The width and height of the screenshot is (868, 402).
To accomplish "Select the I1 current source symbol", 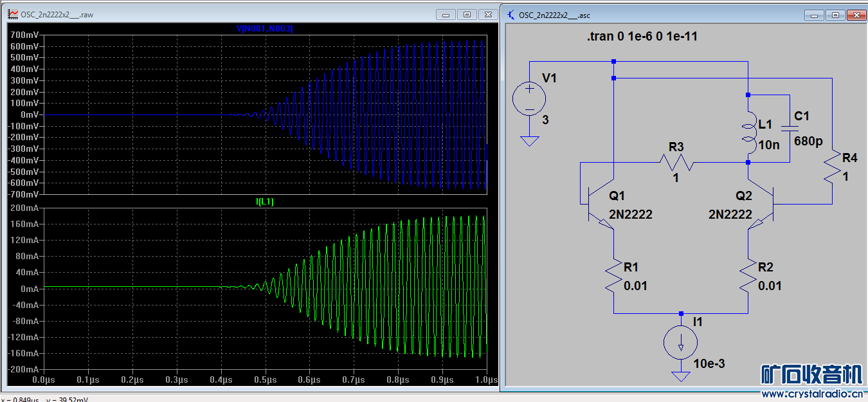I will [x=680, y=342].
